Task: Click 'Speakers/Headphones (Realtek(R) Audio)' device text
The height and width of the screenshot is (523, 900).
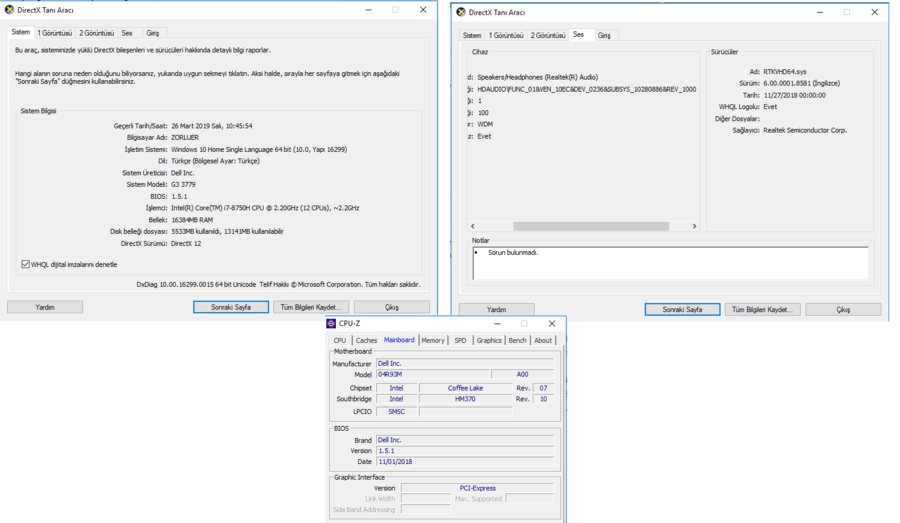Action: click(x=538, y=77)
